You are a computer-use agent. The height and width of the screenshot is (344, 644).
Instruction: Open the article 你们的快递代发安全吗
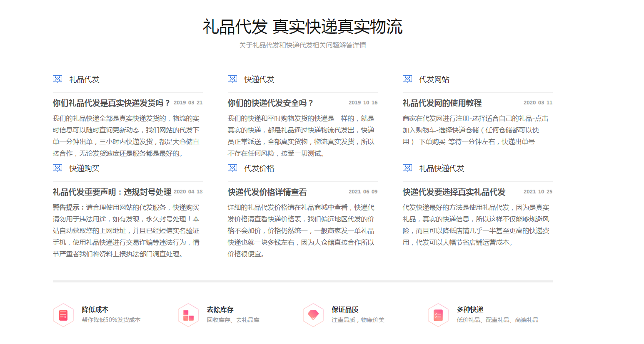[269, 103]
